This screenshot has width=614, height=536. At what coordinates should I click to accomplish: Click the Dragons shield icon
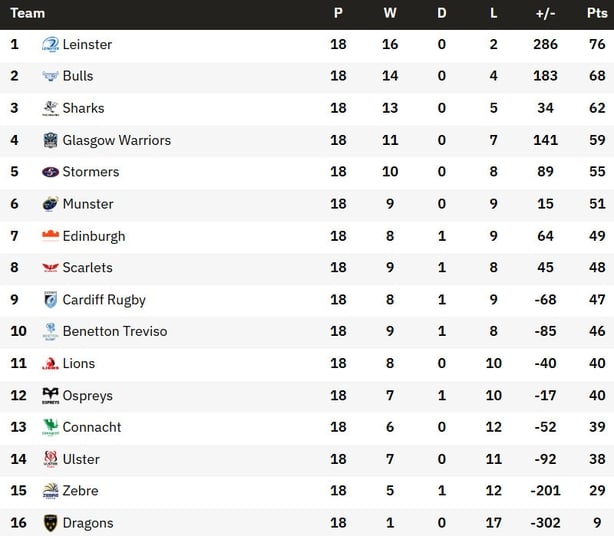(51, 523)
